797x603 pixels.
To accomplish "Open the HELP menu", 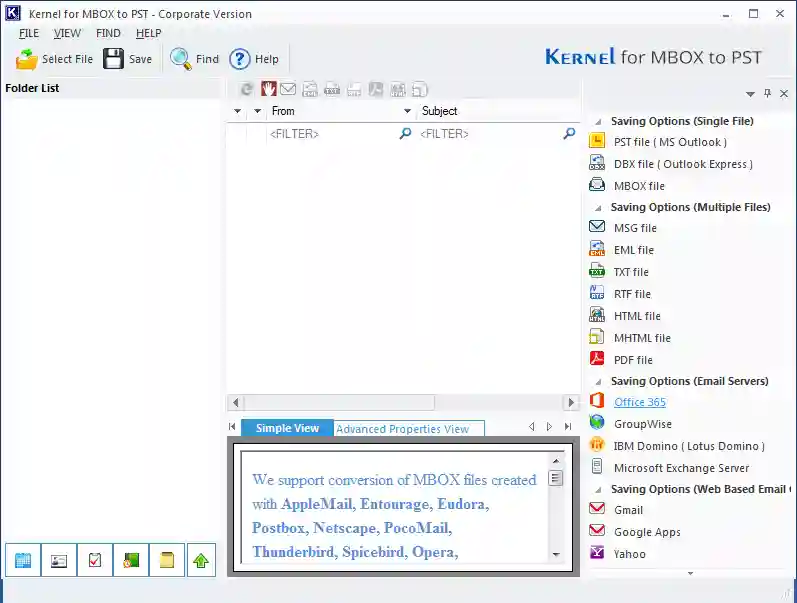I will coord(148,34).
